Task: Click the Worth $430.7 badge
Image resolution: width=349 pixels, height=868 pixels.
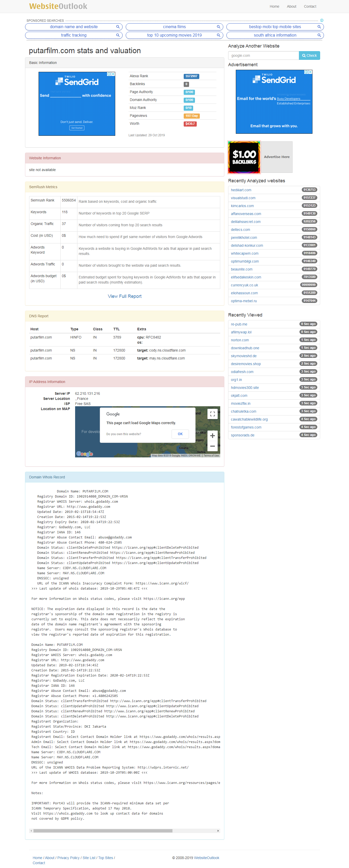Action: [190, 124]
